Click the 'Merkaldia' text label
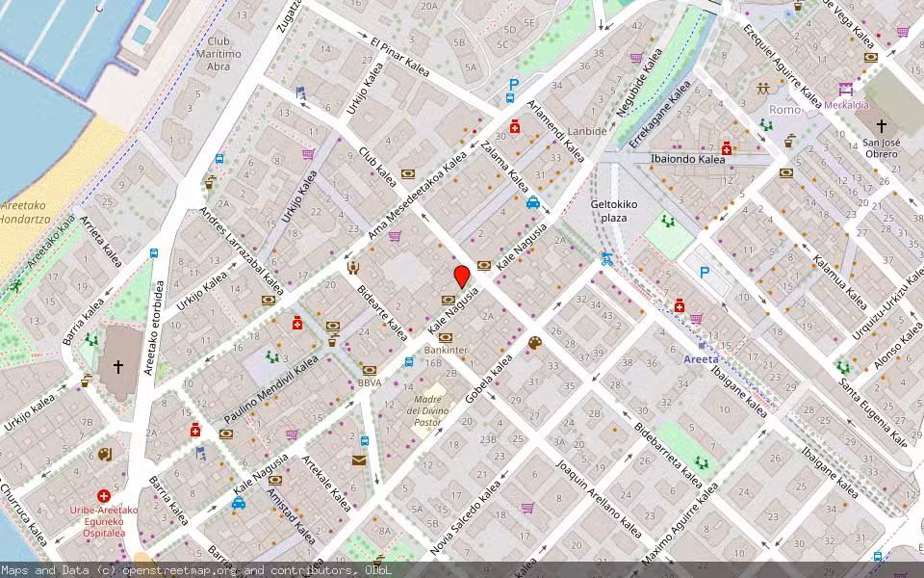Viewport: 924px width, 578px height. (x=846, y=105)
